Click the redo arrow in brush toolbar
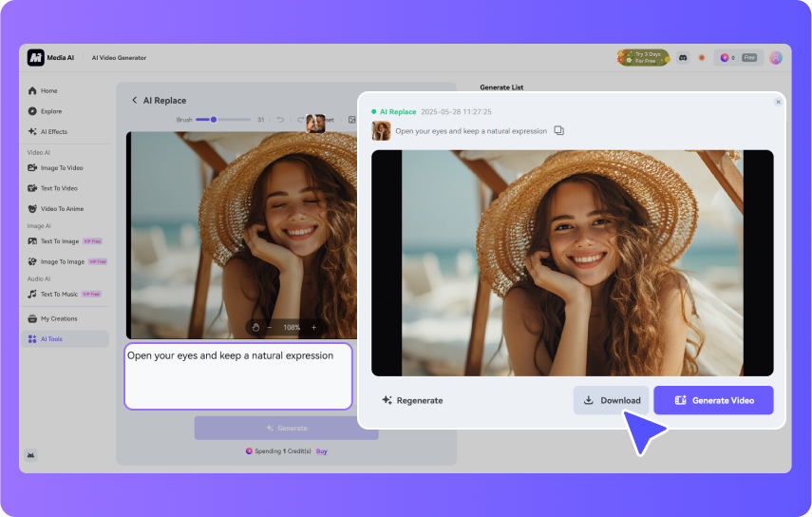 tap(300, 120)
